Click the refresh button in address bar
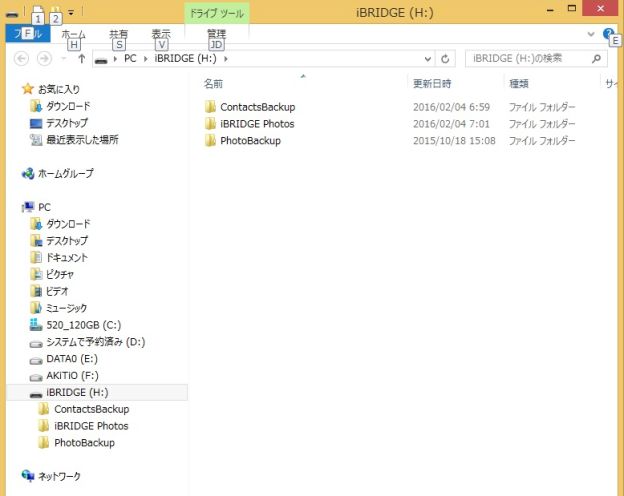The image size is (624, 496). [x=445, y=59]
